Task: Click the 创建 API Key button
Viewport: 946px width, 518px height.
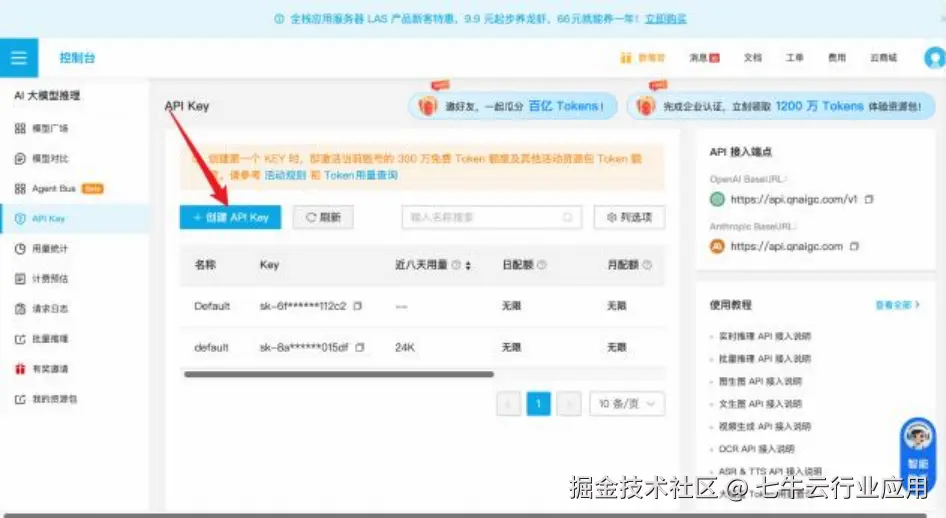Action: point(230,217)
